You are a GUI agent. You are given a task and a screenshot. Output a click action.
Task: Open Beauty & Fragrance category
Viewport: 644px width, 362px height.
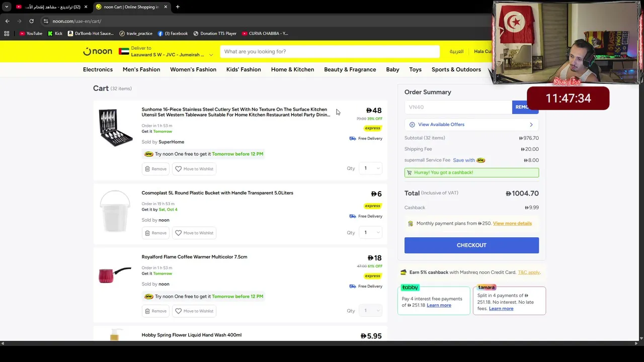(x=350, y=69)
